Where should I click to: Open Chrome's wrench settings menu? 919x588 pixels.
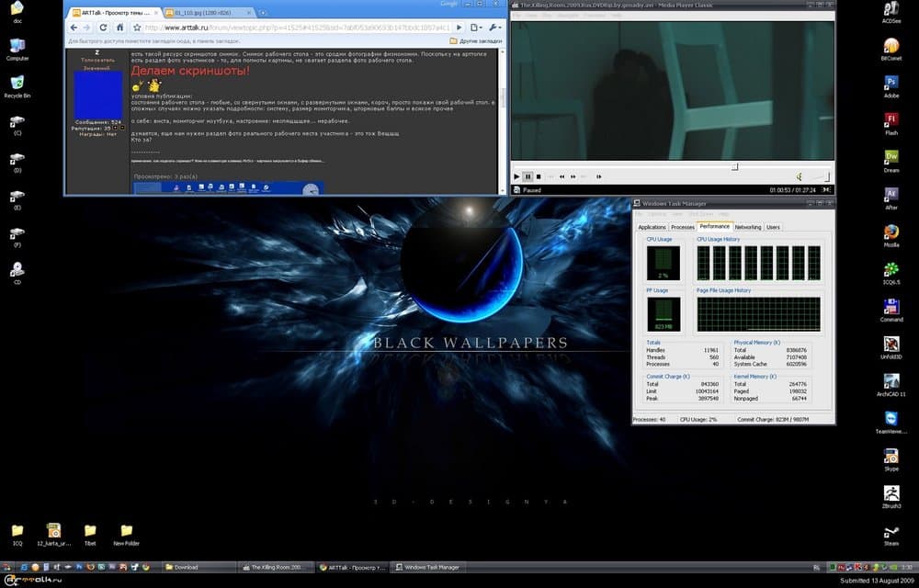pos(494,28)
